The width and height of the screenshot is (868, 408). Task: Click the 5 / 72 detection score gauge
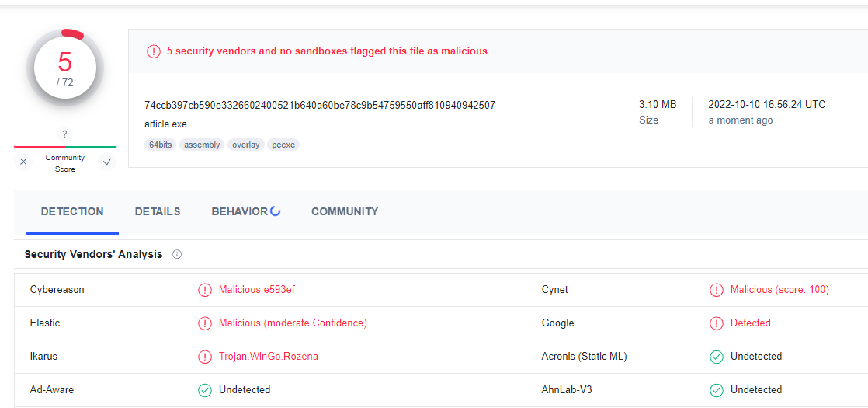[x=64, y=68]
